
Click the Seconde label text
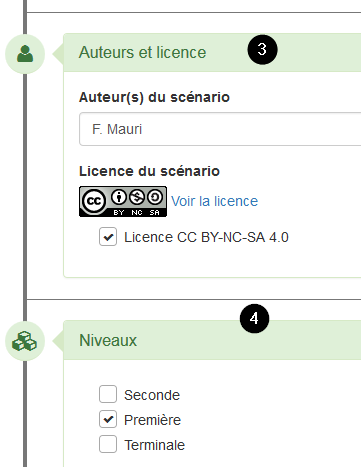[152, 395]
